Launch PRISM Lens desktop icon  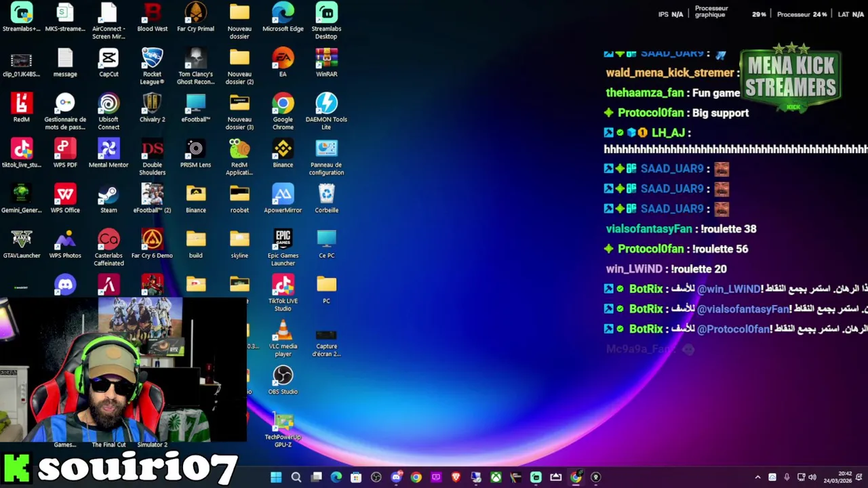point(195,154)
